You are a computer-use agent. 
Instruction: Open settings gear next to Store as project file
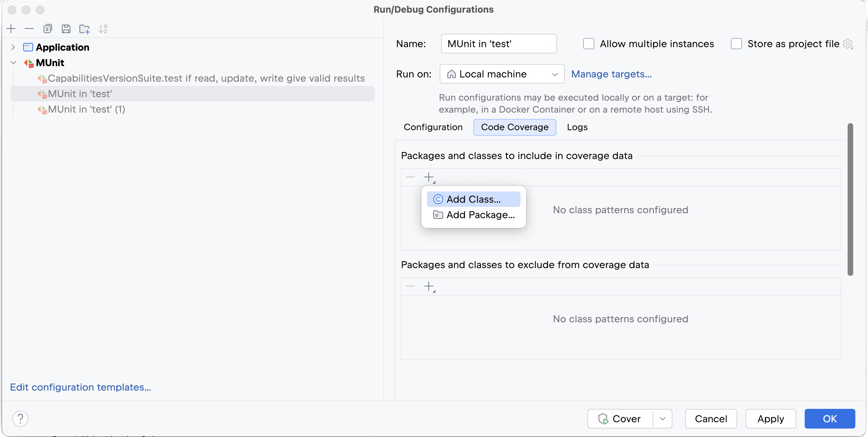coord(848,44)
